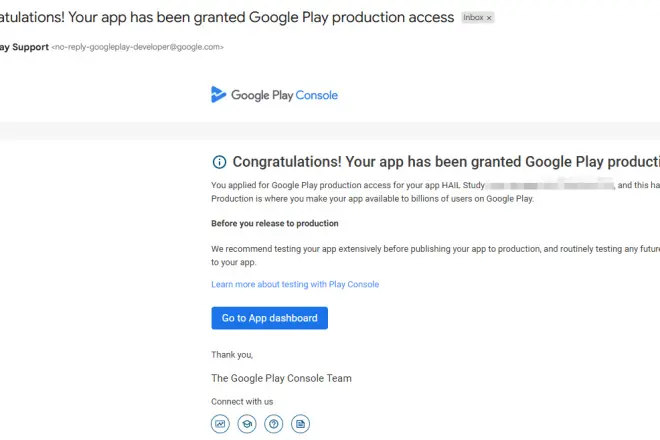The width and height of the screenshot is (660, 440).
Task: Click the 'Before you release to production' heading
Action: tap(275, 223)
